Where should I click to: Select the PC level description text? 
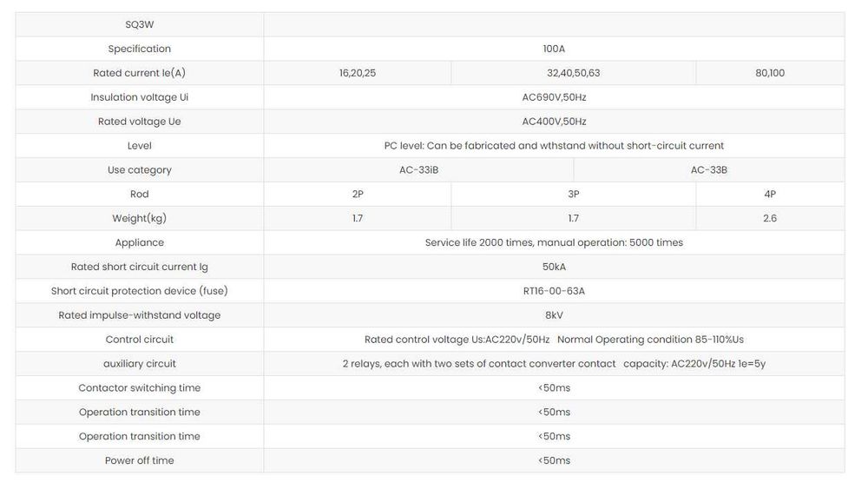click(x=554, y=146)
